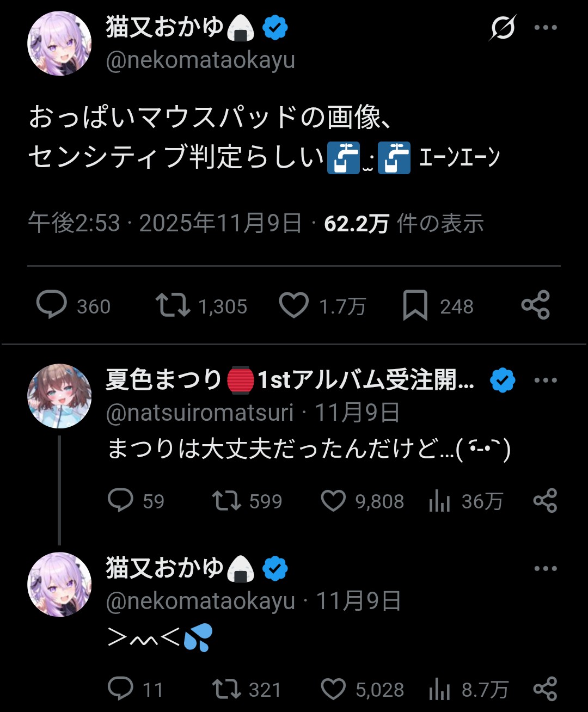Open 夏色まつり reply's more options menu

(x=546, y=380)
